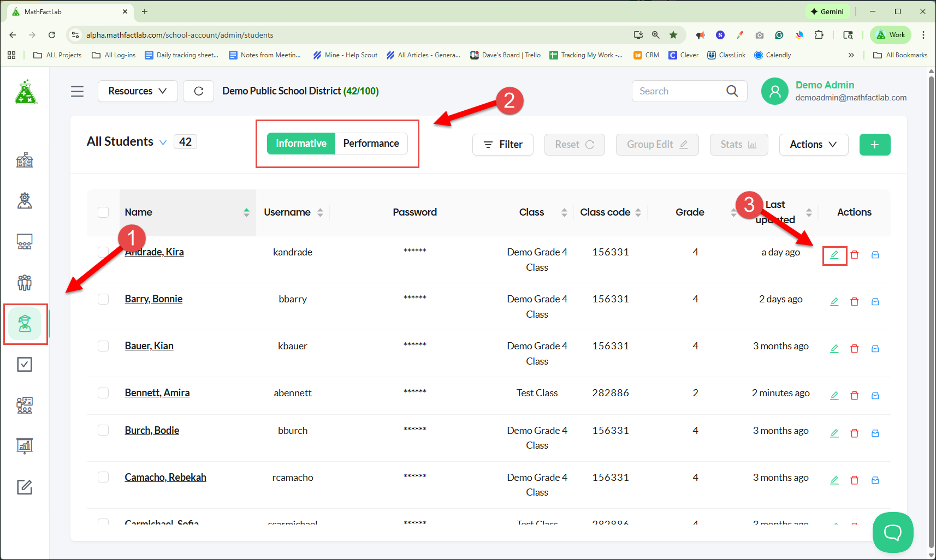Click blue print icon for Bauer, Kian
This screenshot has width=936, height=560.
[875, 349]
